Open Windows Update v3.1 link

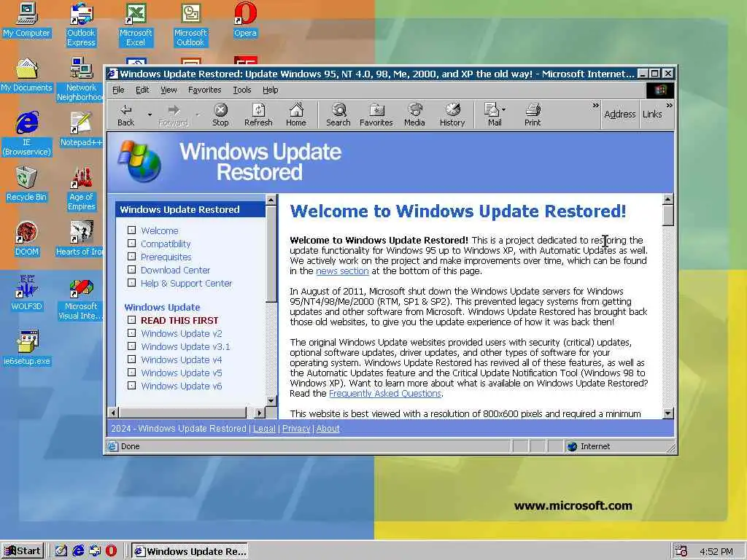186,346
